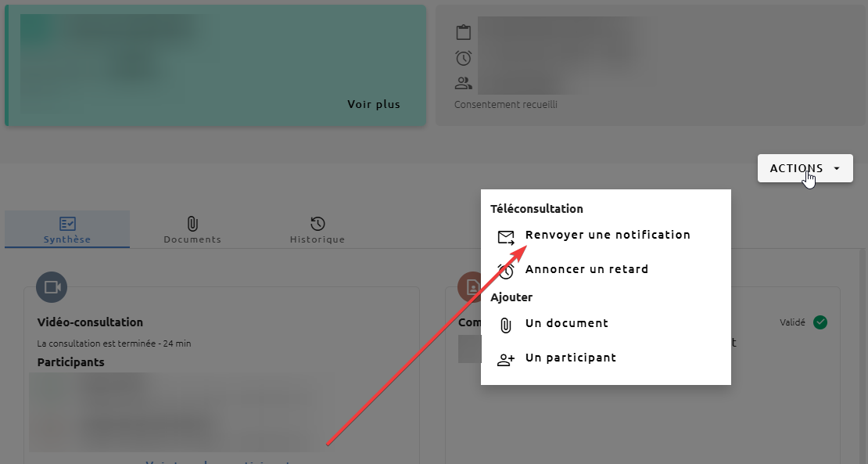Open the Historique tab
Screen dimensions: 868x464
[x=317, y=229]
